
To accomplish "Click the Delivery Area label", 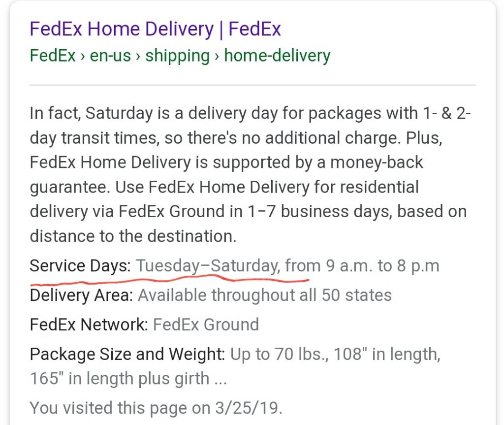I will point(81,295).
